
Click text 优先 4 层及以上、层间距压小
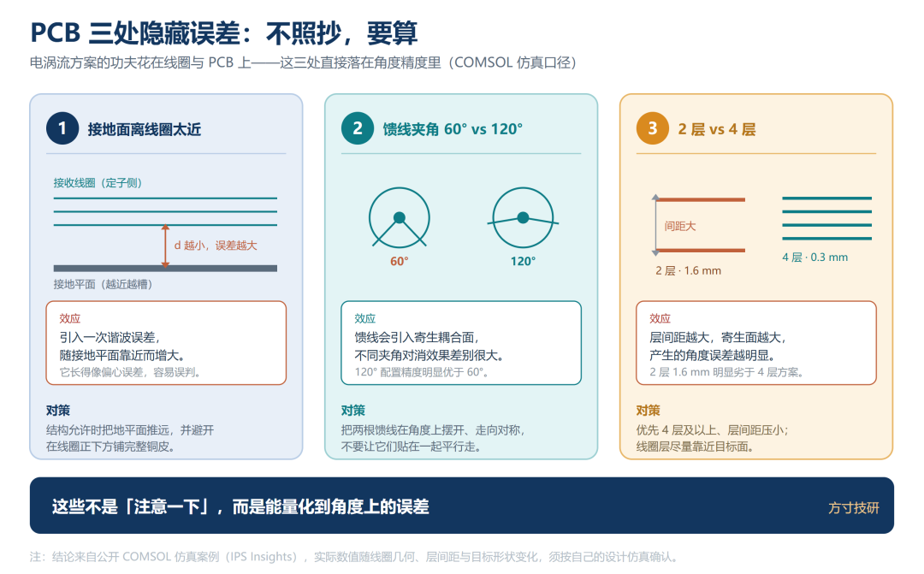[x=713, y=430]
